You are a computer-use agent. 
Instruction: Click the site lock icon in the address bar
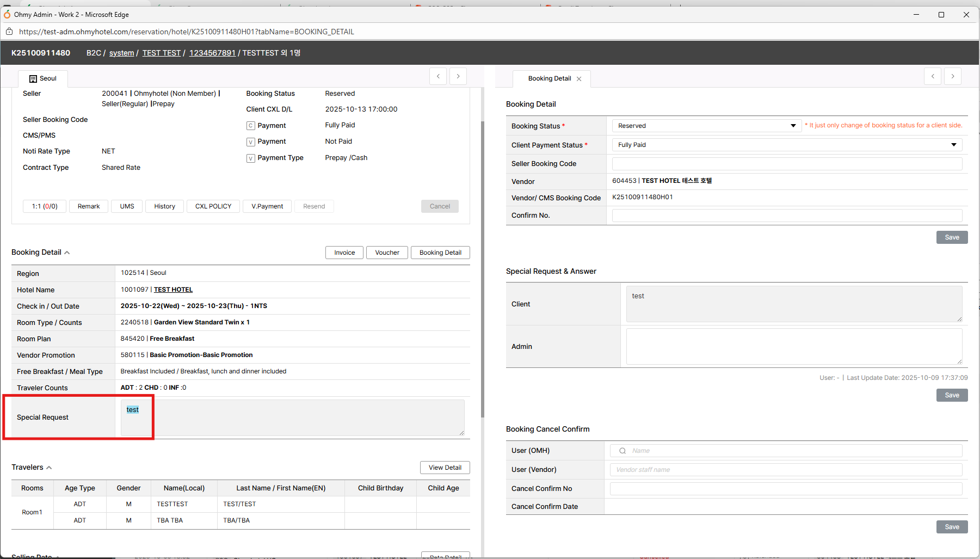coord(9,32)
